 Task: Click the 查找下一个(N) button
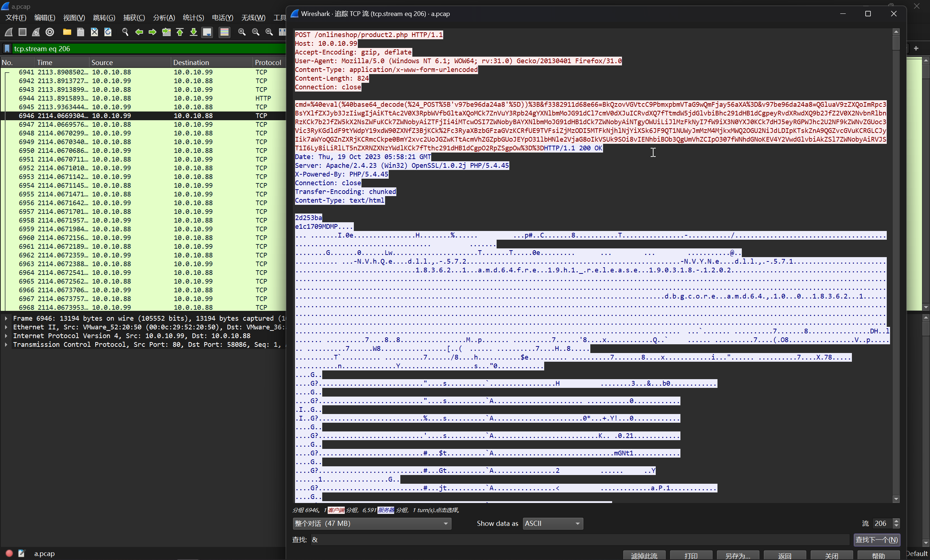click(x=876, y=540)
